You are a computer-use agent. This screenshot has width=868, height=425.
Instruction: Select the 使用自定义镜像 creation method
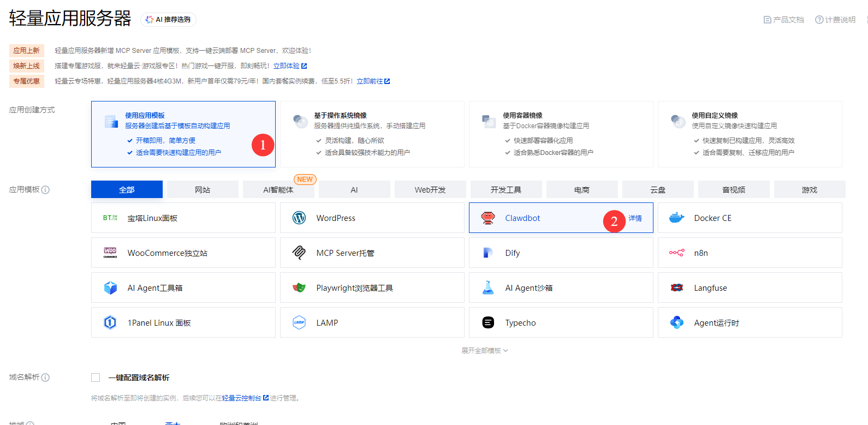coord(750,134)
